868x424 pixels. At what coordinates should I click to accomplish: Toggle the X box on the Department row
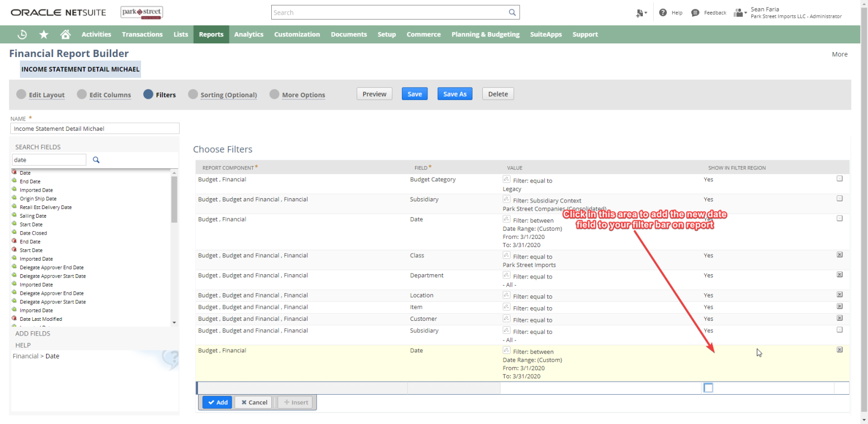(840, 275)
